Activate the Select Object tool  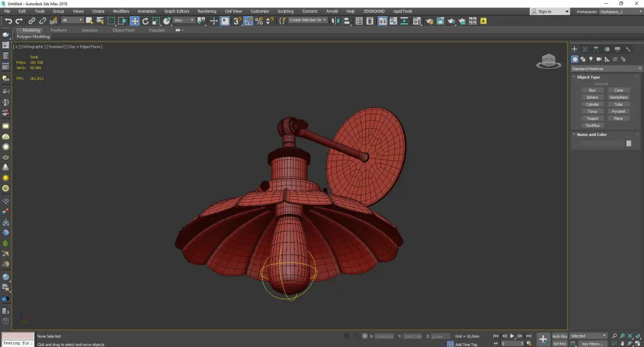pos(89,21)
